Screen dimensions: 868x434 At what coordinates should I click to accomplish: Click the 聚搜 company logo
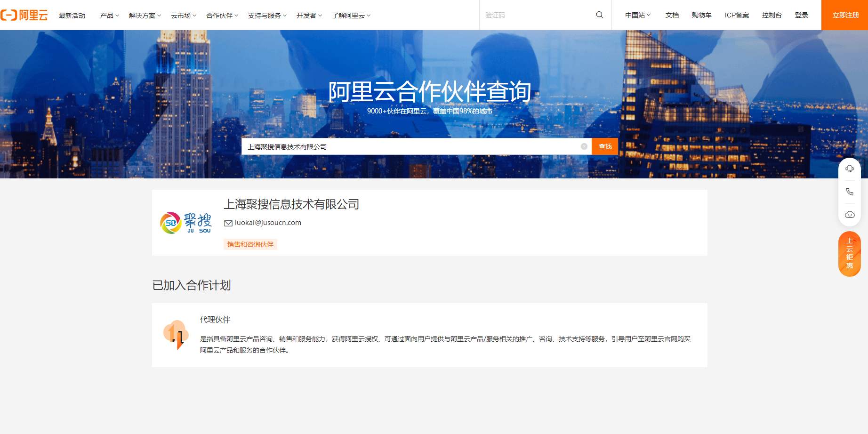(x=186, y=223)
